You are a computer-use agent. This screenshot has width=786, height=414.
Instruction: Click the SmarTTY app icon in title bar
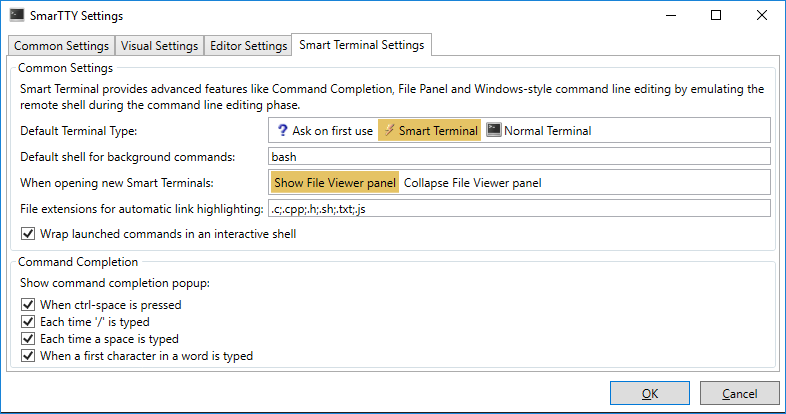(x=17, y=15)
